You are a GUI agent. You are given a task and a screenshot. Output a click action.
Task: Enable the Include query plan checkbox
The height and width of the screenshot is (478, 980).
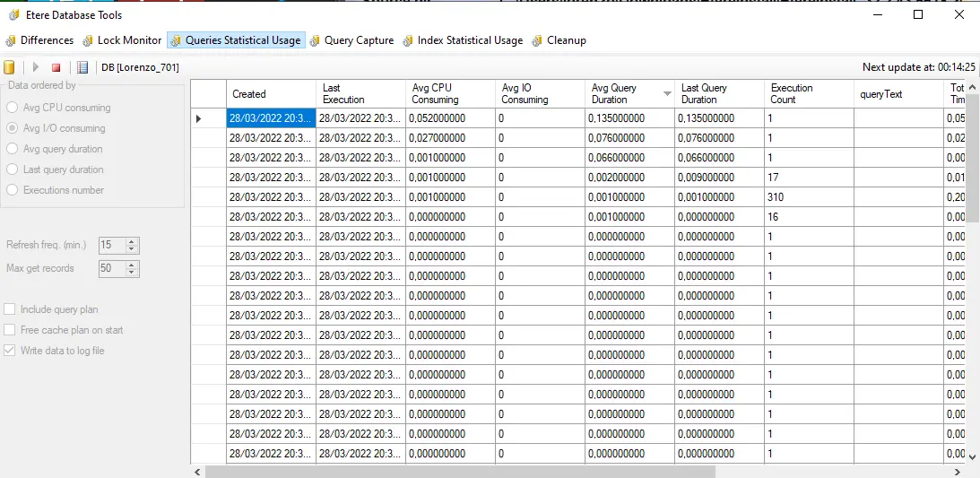pyautogui.click(x=11, y=309)
